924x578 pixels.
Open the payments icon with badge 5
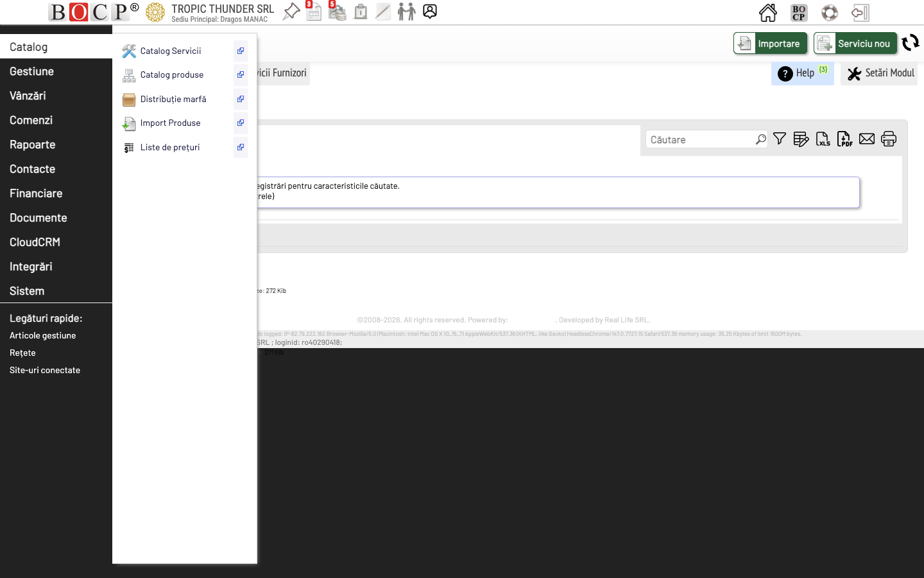point(337,12)
